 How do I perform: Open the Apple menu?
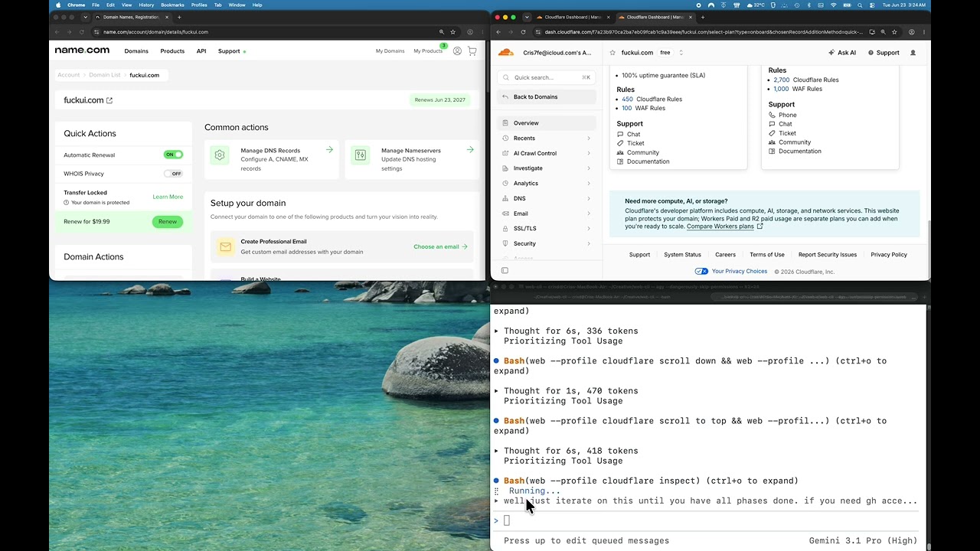(x=57, y=5)
